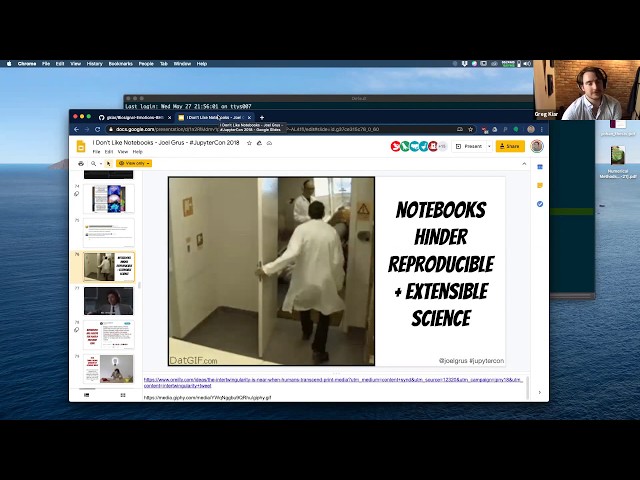Click the +15 additional viewers badge
Image resolution: width=640 pixels, height=480 pixels.
tap(442, 146)
